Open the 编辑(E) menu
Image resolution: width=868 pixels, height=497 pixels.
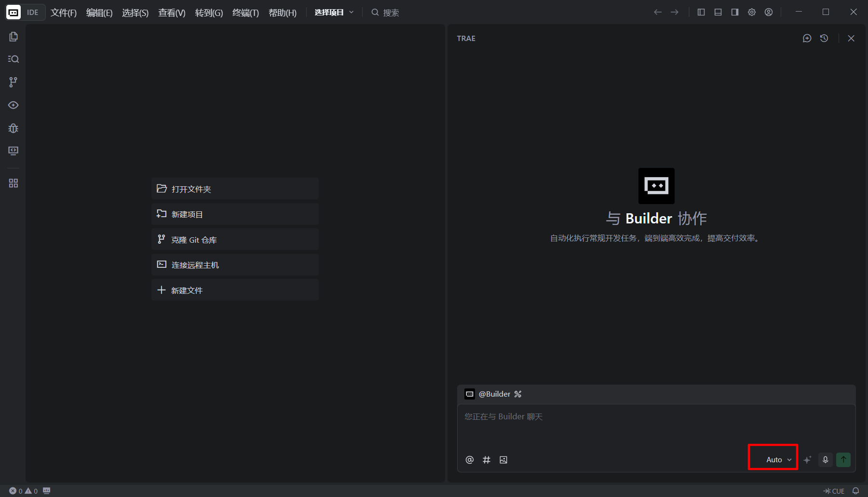(99, 13)
